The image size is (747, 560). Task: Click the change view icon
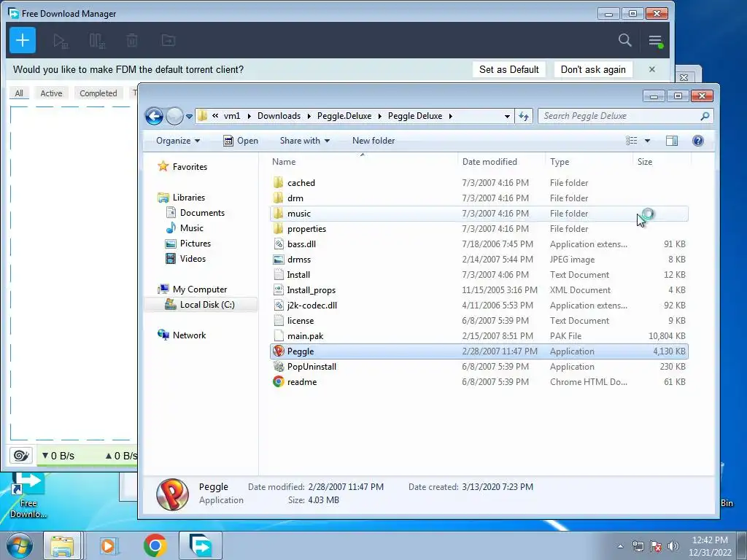631,141
